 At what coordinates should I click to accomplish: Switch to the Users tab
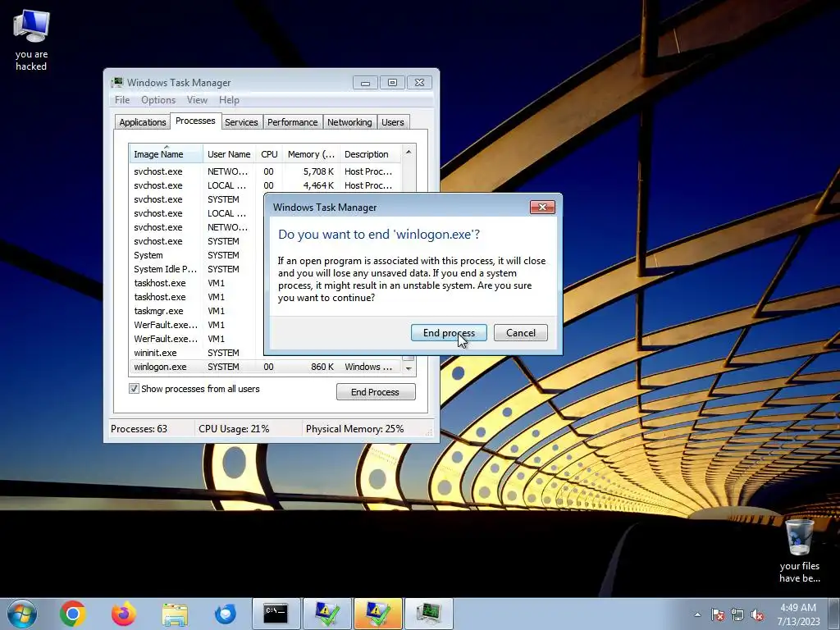[393, 122]
